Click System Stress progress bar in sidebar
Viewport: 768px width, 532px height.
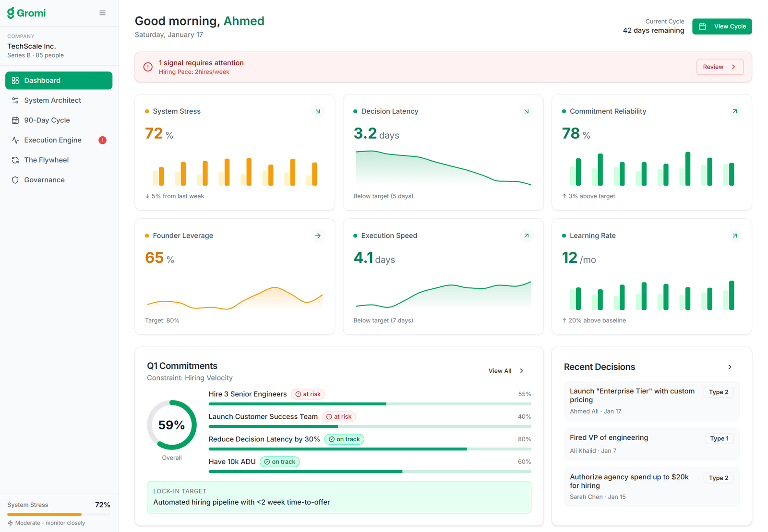59,514
